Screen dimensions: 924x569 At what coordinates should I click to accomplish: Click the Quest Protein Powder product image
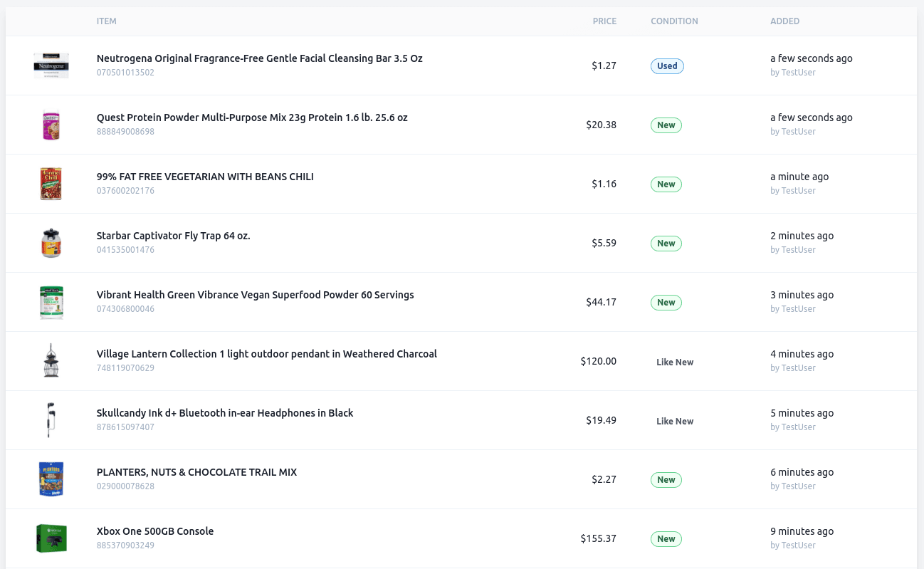pos(51,125)
